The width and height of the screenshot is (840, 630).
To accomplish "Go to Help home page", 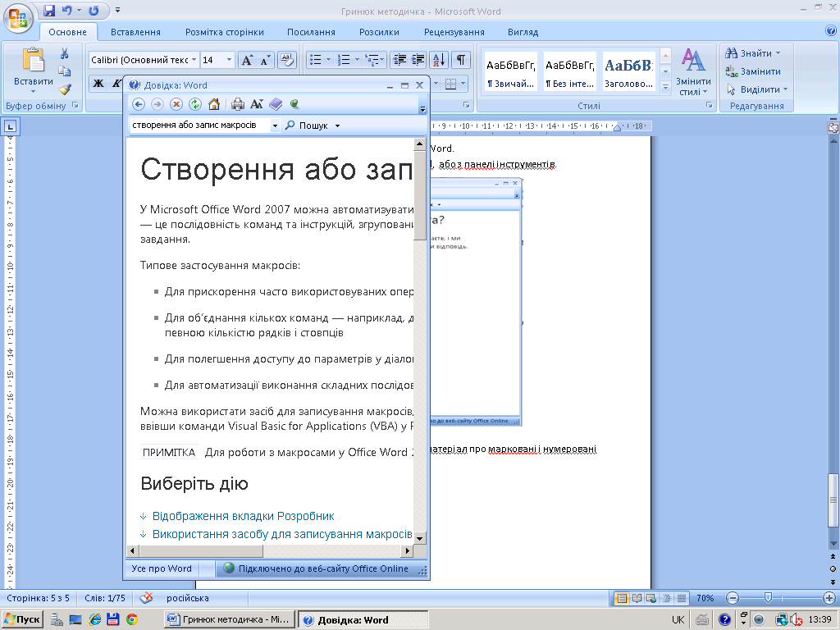I will [x=214, y=104].
